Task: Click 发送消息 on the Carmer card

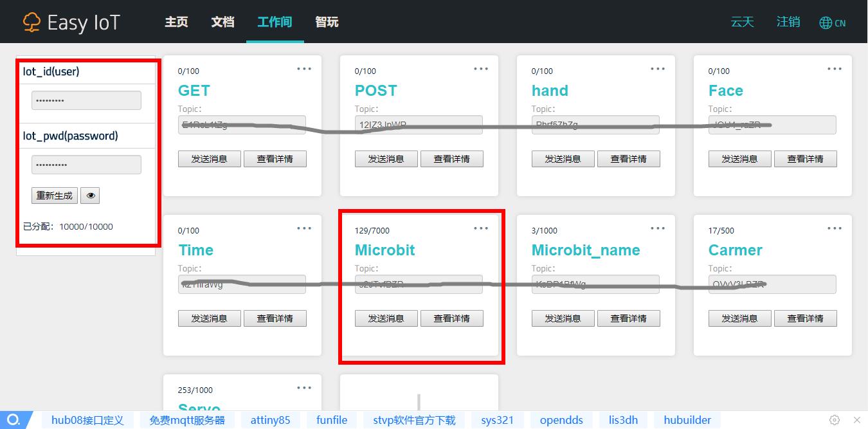Action: click(x=740, y=318)
